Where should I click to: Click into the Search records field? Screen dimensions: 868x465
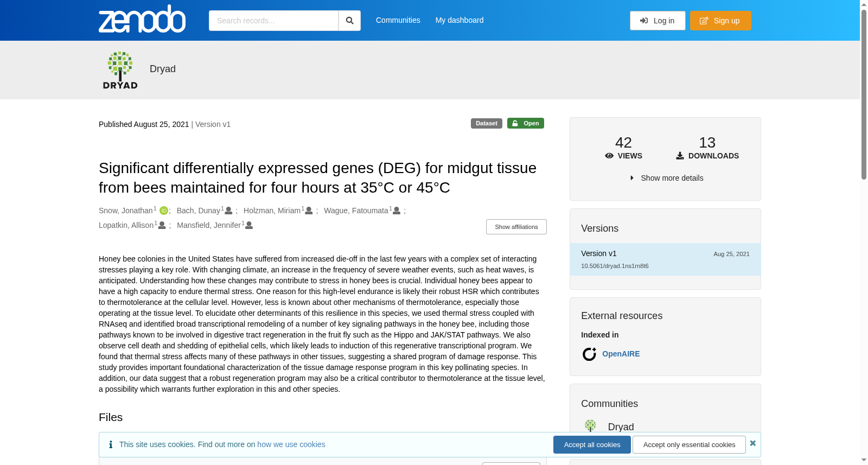[273, 21]
